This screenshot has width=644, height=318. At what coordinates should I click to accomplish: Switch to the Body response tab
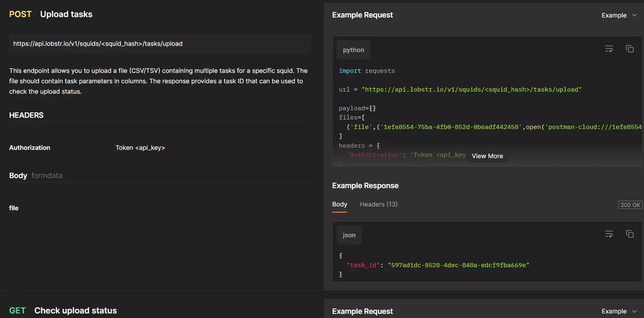(340, 204)
